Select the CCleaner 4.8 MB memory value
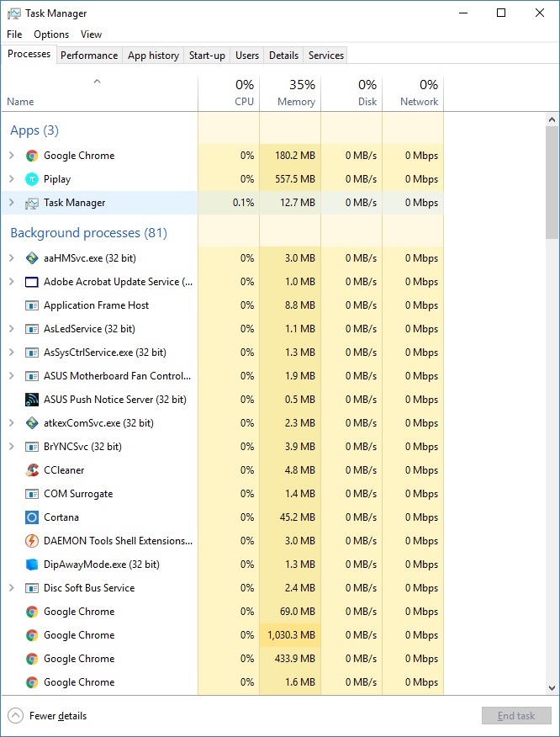 (x=299, y=470)
